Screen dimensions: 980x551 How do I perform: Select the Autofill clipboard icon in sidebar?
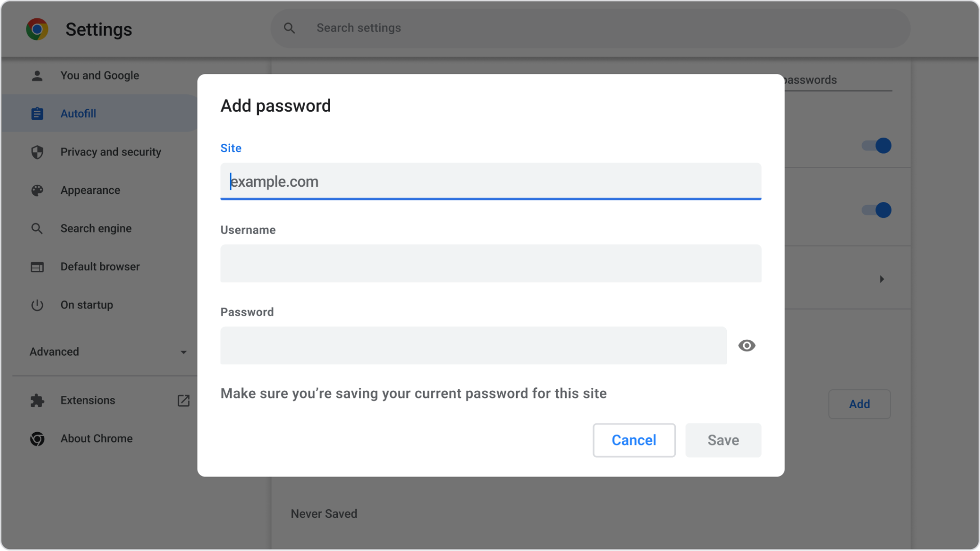point(37,113)
